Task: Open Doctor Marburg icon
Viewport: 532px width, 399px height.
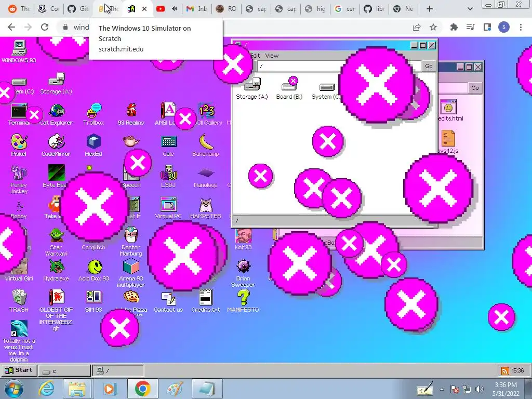Action: pos(130,242)
